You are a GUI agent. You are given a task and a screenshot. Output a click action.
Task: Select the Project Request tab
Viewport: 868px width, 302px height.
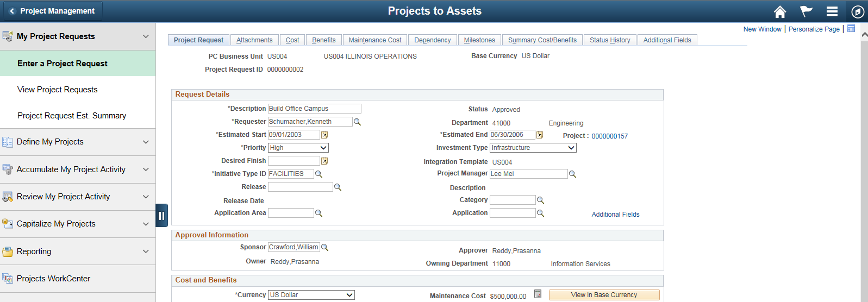198,40
